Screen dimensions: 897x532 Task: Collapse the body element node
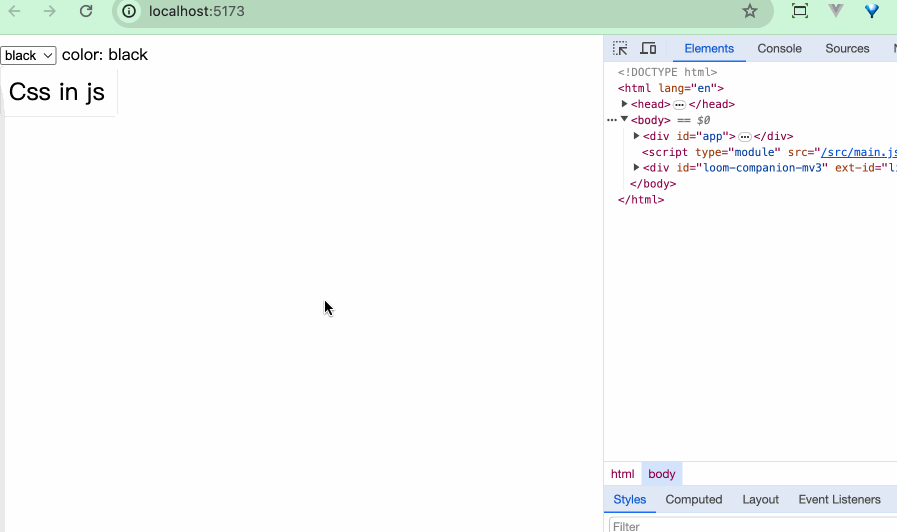pyautogui.click(x=625, y=120)
